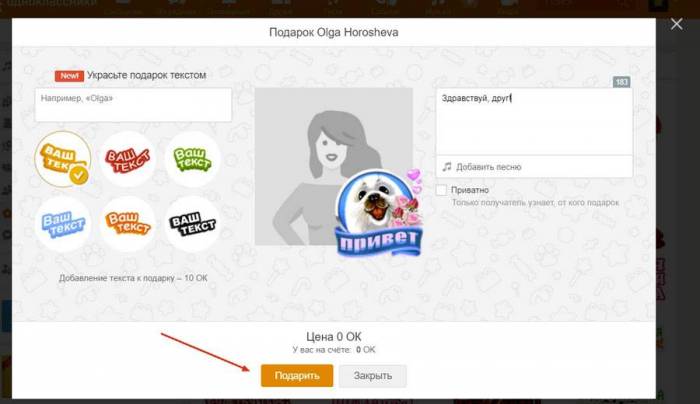Click into the message box "Здравствуй, друг"
Viewport: 700px width, 404px height.
point(534,121)
